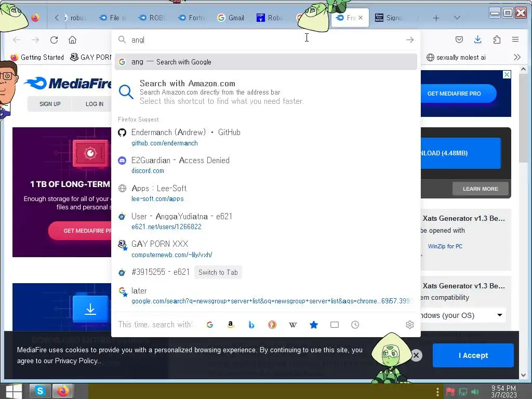Image resolution: width=532 pixels, height=399 pixels.
Task: Expand the Windows (your OS) dropdown
Action: pyautogui.click(x=463, y=315)
